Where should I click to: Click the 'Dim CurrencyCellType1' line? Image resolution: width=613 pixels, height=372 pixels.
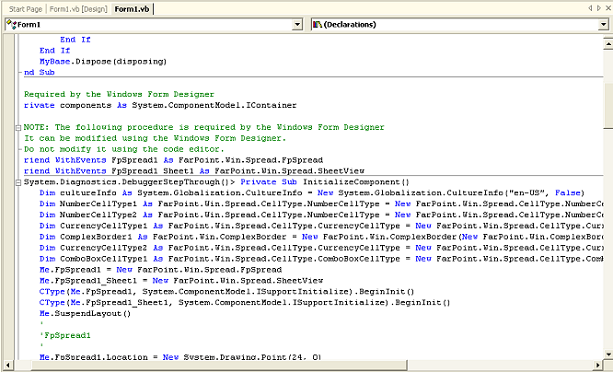coord(321,225)
